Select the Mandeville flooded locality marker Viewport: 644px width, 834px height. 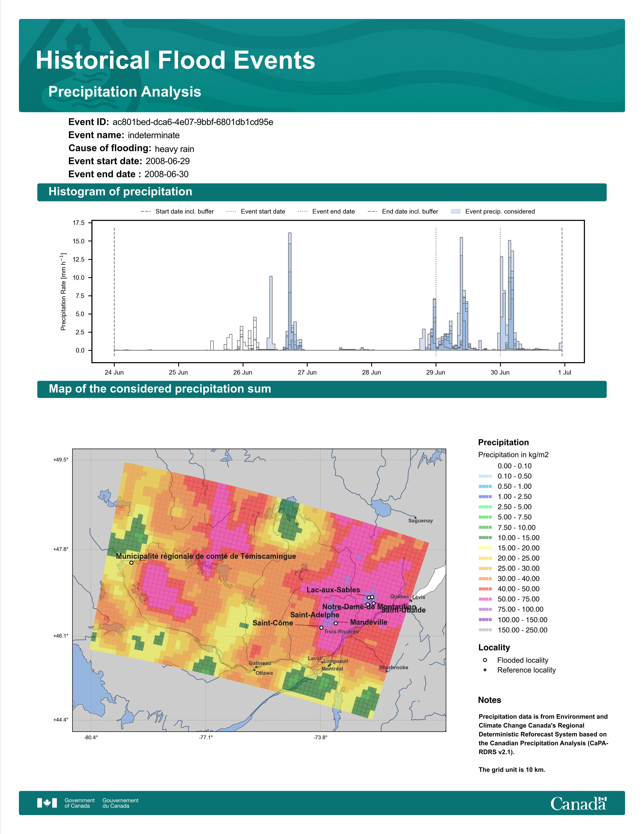(x=336, y=623)
